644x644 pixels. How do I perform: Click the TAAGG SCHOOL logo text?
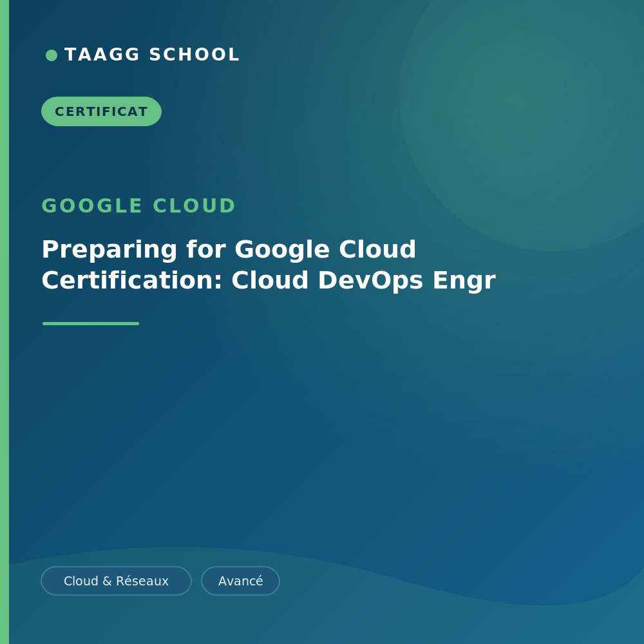click(x=152, y=55)
